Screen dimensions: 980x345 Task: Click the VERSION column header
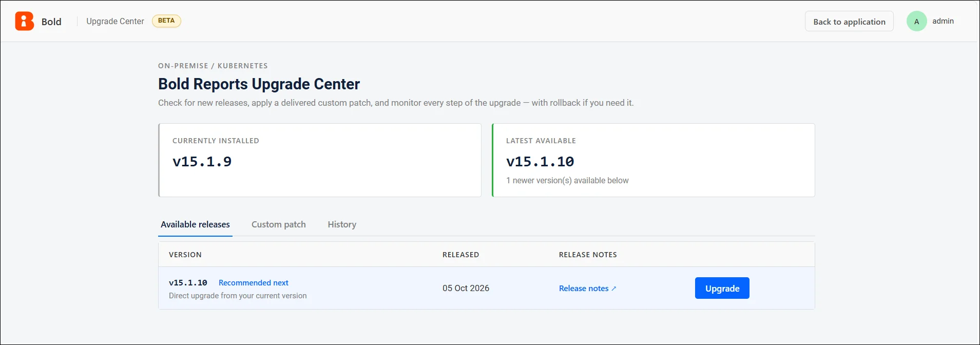(185, 255)
